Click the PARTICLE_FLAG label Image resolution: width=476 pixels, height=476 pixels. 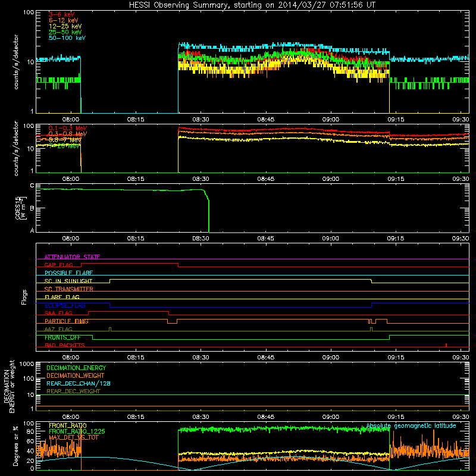pos(67,321)
